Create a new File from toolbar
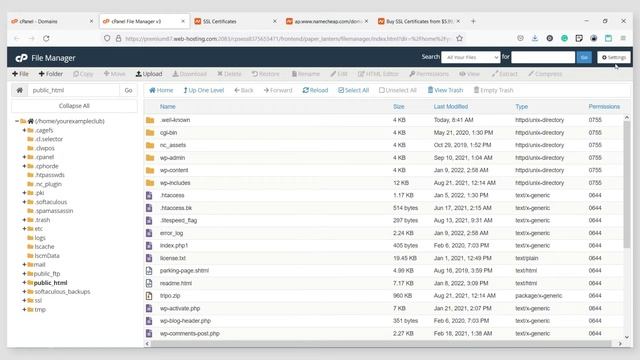The image size is (640, 360). tap(20, 74)
